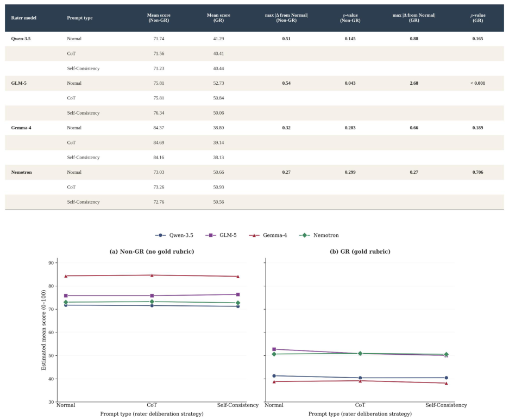Select the Nemotron legend entry
The height and width of the screenshot is (420, 509).
(x=319, y=235)
